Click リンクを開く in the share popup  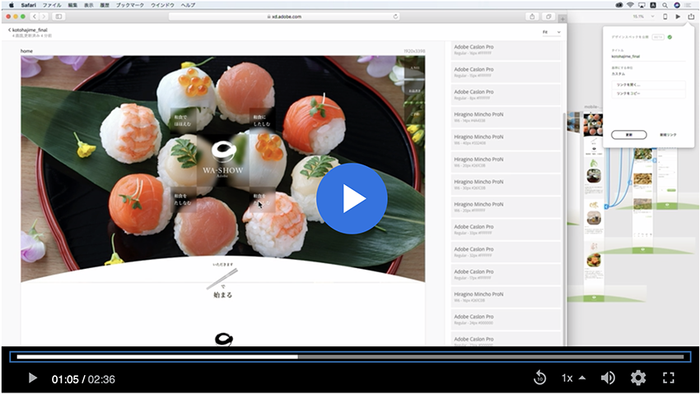pos(648,85)
